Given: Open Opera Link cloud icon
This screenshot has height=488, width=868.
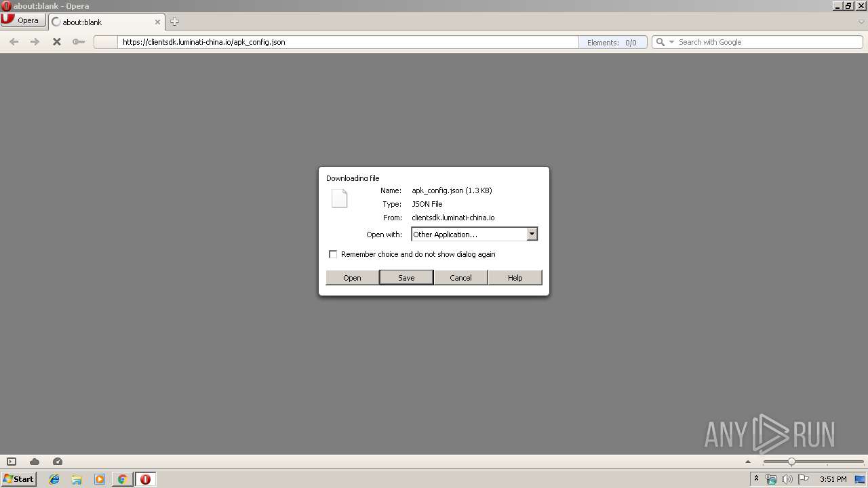Looking at the screenshot, I should pos(35,462).
